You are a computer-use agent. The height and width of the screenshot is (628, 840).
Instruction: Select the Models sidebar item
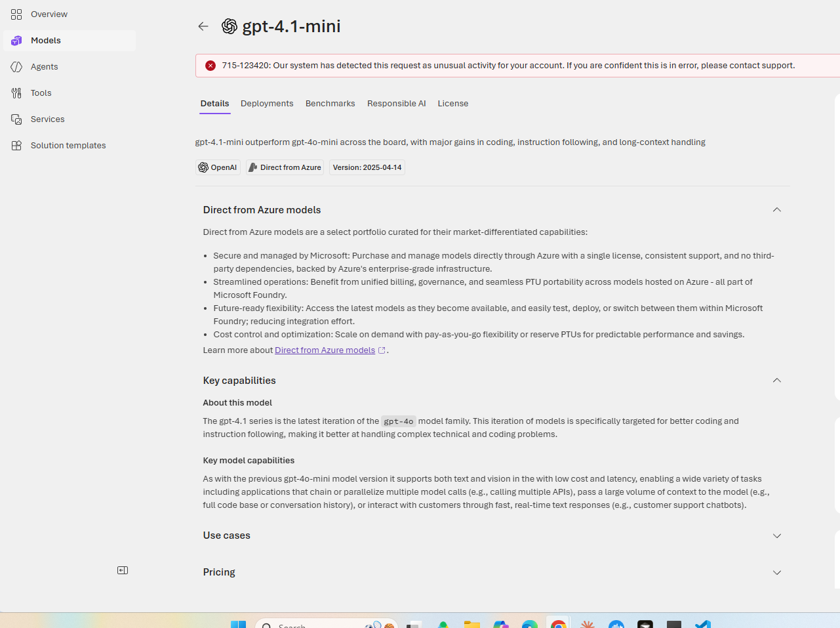(69, 41)
